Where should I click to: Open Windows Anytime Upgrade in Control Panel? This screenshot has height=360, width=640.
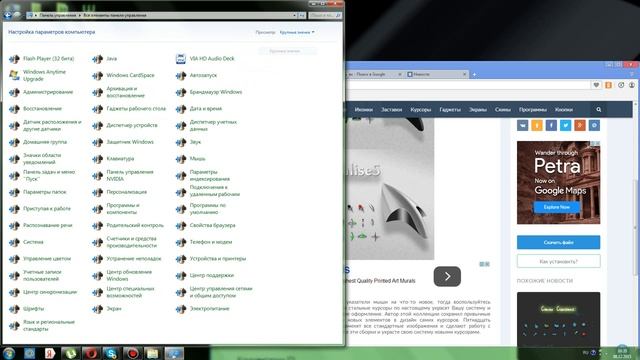[x=38, y=76]
